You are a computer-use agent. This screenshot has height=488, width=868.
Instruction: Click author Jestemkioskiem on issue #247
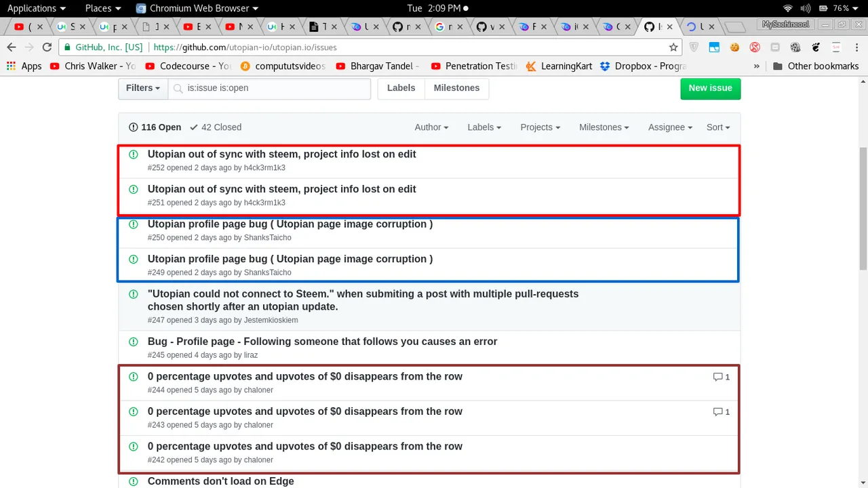pos(271,320)
